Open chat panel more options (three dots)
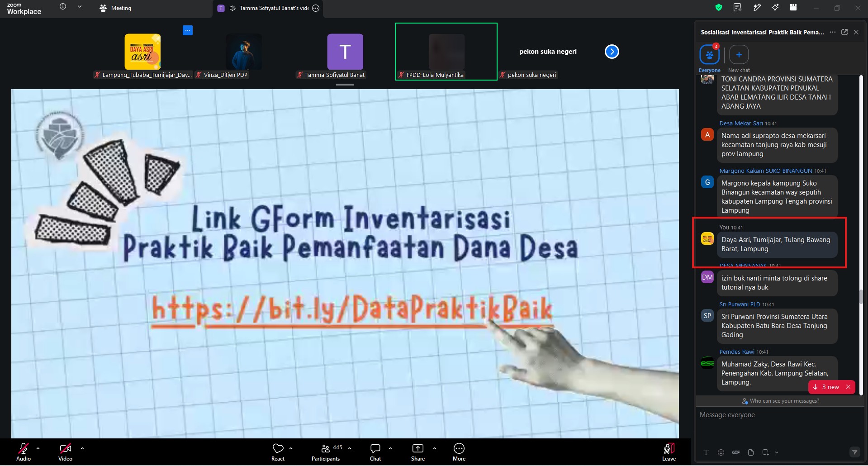The height and width of the screenshot is (466, 868). coord(833,32)
